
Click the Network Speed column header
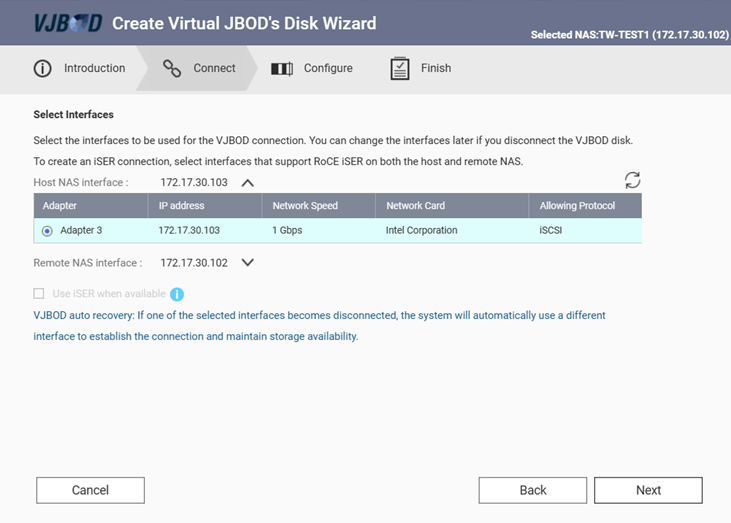coord(305,206)
